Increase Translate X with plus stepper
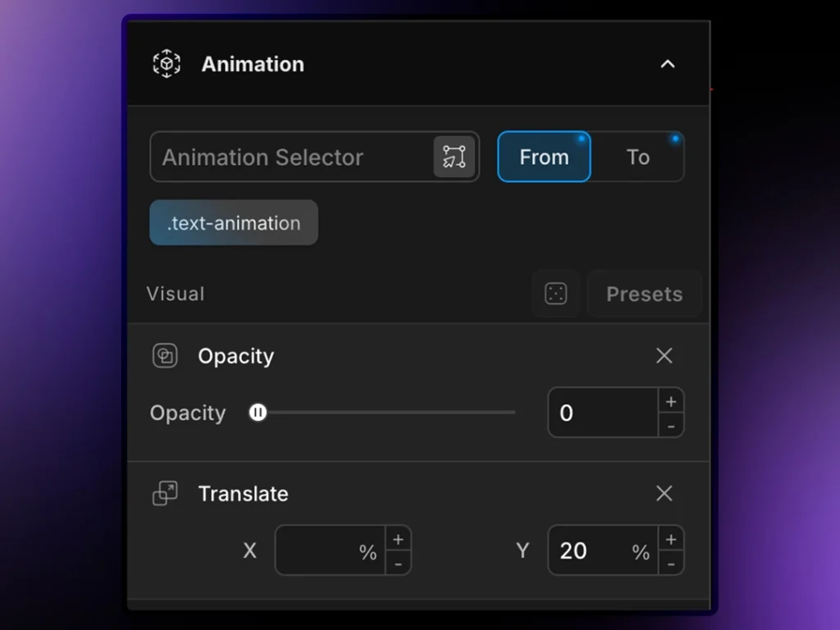 [x=398, y=539]
